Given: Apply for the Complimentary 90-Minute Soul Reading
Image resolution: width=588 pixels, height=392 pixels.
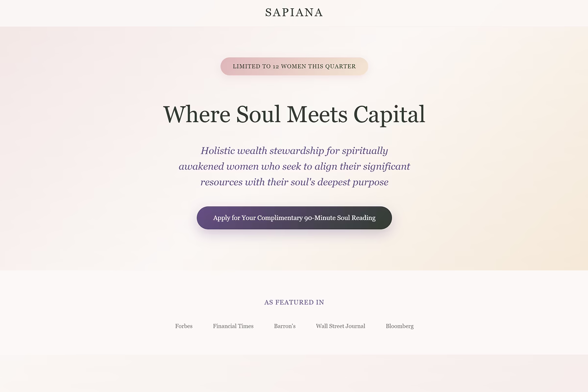Looking at the screenshot, I should (294, 218).
